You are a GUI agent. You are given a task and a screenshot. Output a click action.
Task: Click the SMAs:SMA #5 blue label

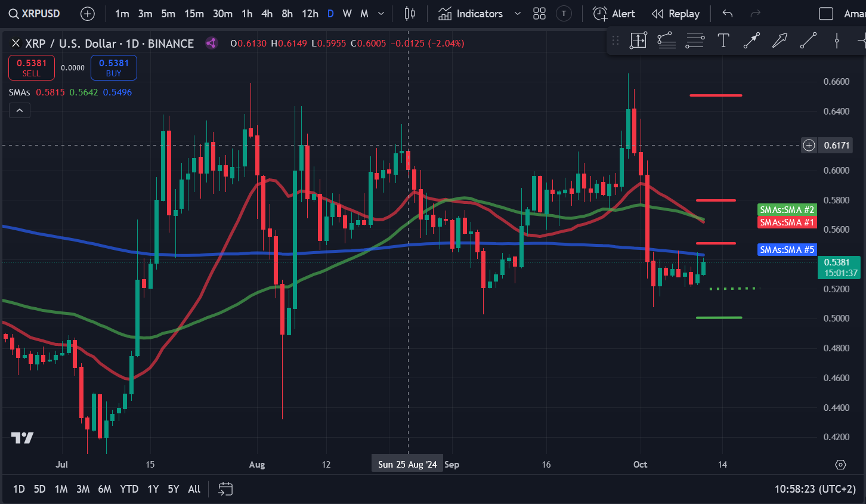click(x=787, y=249)
